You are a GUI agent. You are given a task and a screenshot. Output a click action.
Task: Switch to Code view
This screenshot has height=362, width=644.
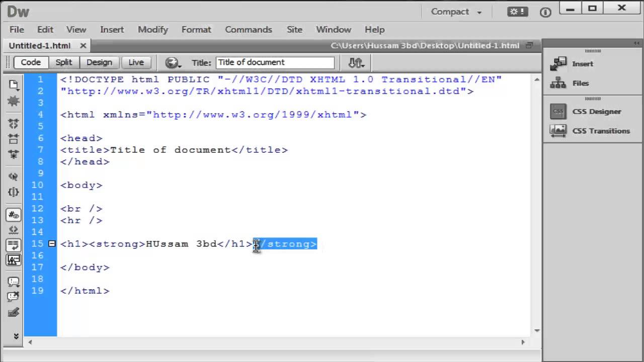pyautogui.click(x=31, y=62)
